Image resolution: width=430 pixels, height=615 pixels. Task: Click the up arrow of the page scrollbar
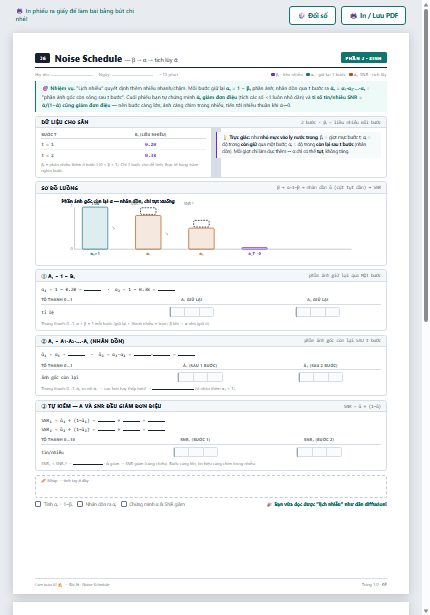pyautogui.click(x=426, y=4)
